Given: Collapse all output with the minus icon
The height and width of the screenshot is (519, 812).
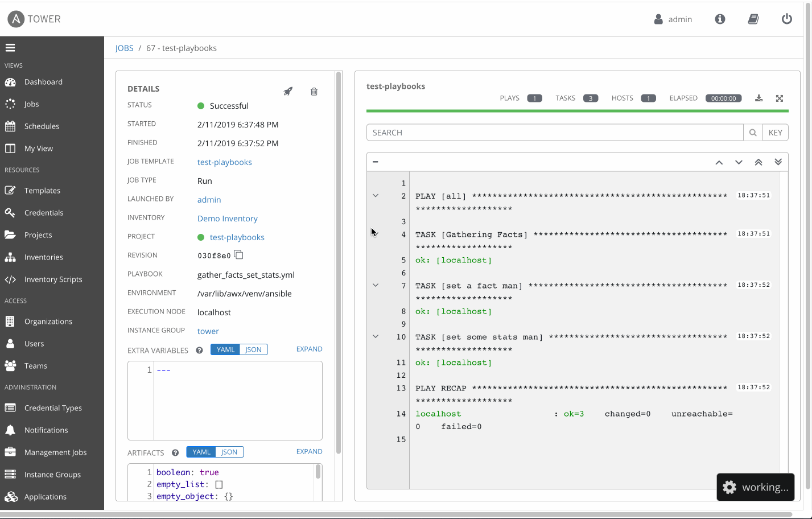Looking at the screenshot, I should click(x=375, y=162).
